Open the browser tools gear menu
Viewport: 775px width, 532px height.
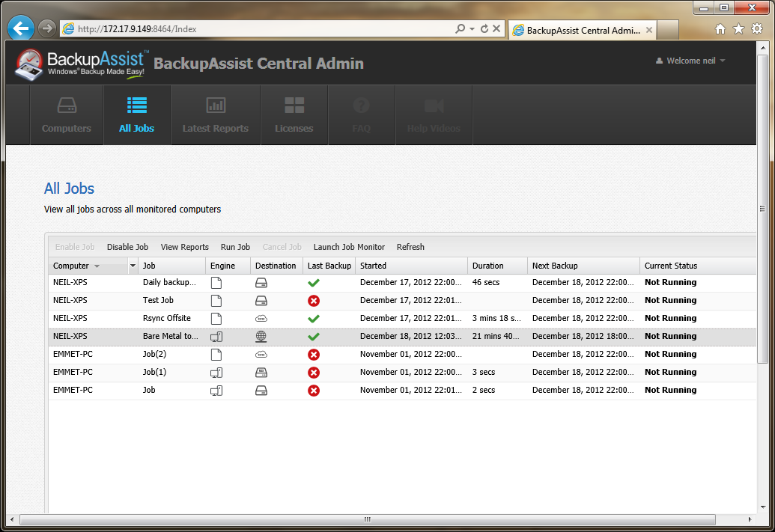[x=757, y=29]
